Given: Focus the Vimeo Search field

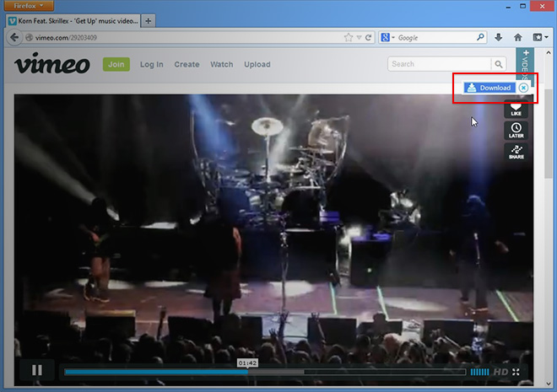Looking at the screenshot, I should click(x=440, y=64).
